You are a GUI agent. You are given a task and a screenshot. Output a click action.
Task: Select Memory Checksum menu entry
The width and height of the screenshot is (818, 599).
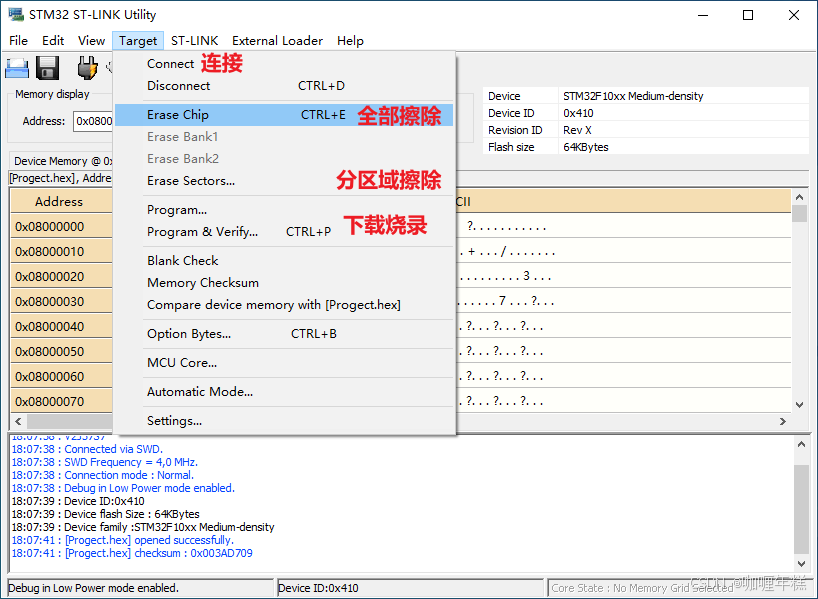pos(284,282)
